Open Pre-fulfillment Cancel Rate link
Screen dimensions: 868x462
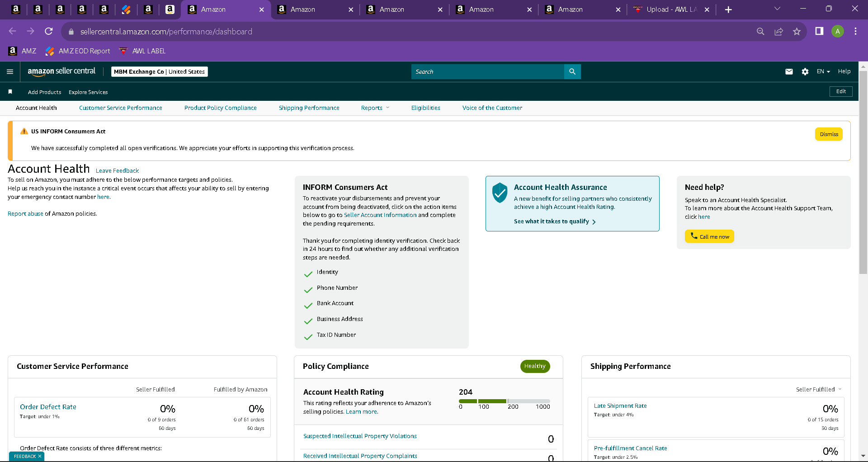tap(630, 448)
